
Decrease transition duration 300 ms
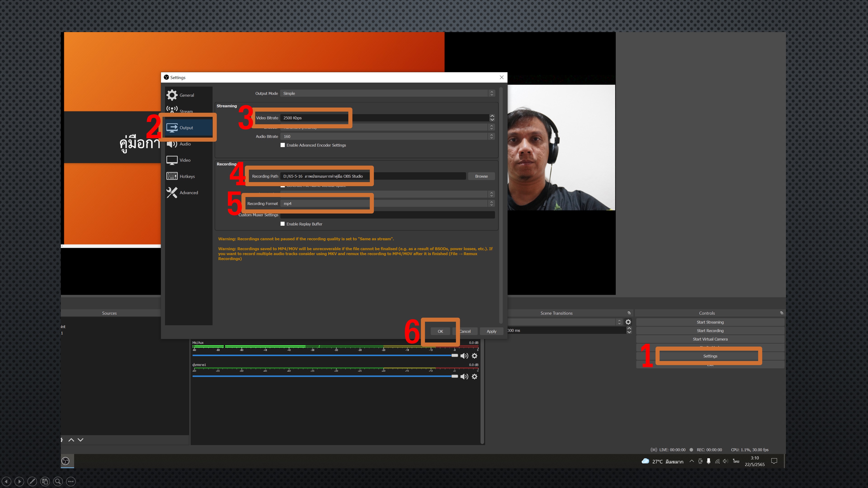[x=629, y=332]
